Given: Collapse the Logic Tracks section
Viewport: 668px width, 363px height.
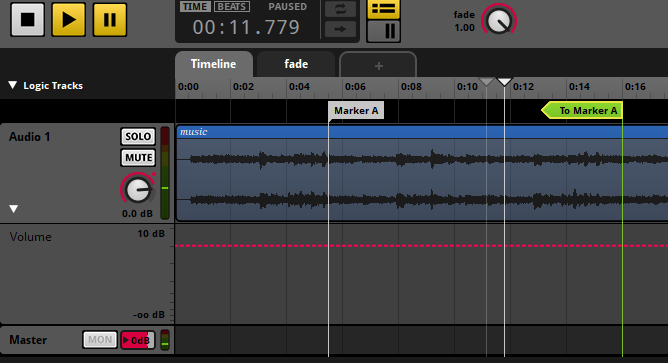Looking at the screenshot, I should pyautogui.click(x=13, y=85).
